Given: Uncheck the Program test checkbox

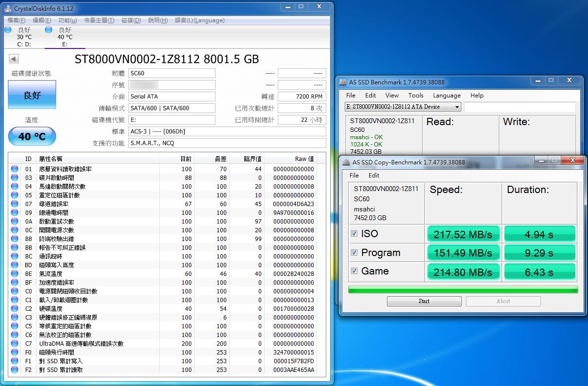Looking at the screenshot, I should [x=354, y=252].
